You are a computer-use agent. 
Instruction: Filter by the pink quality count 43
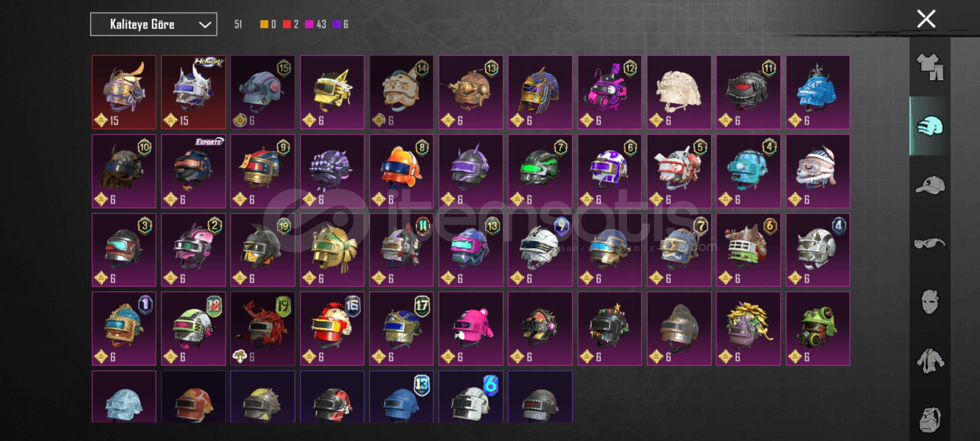click(316, 24)
